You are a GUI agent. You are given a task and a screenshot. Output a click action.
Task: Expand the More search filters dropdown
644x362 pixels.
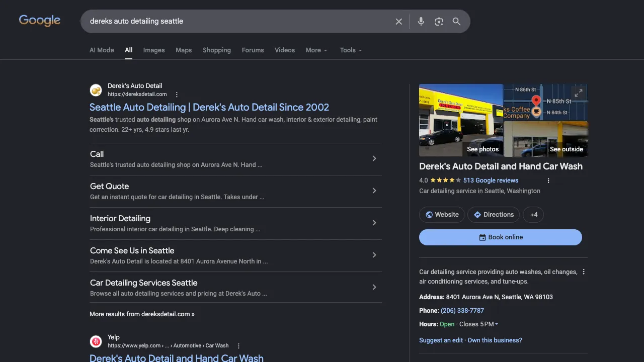coord(316,50)
